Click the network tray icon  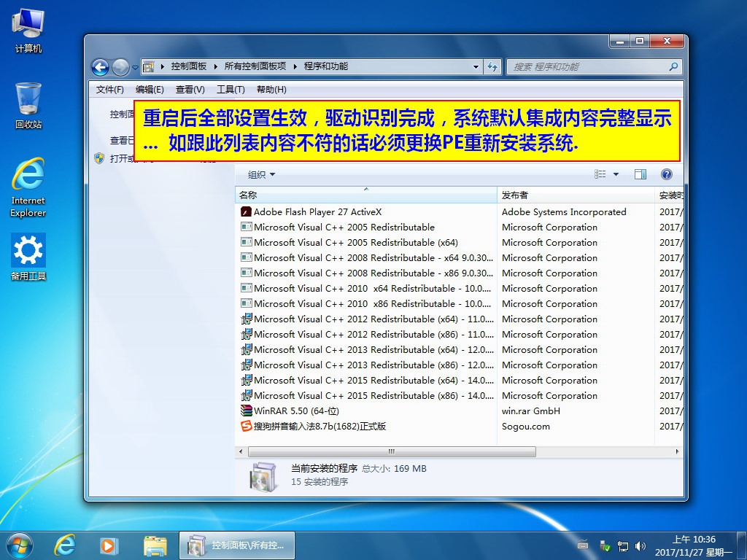pyautogui.click(x=623, y=546)
